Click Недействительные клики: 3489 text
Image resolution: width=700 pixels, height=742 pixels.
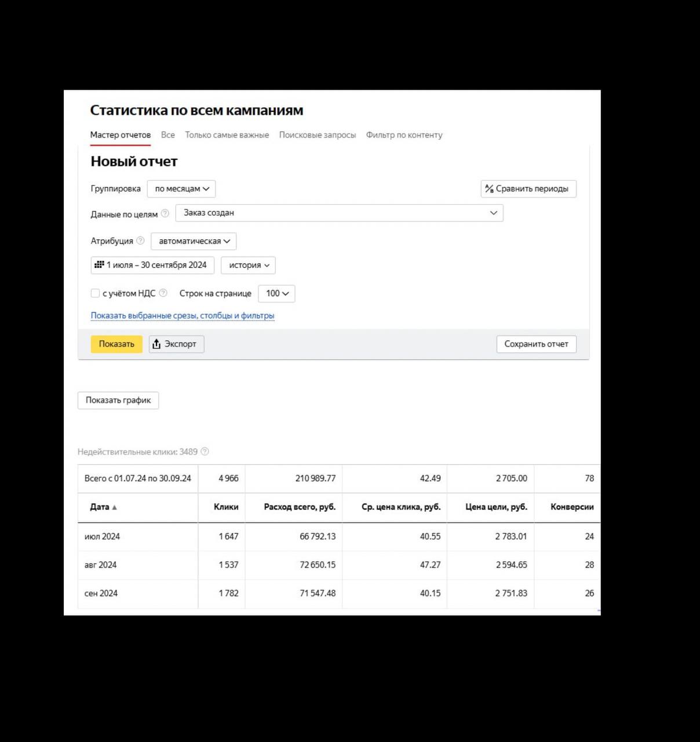(x=138, y=452)
